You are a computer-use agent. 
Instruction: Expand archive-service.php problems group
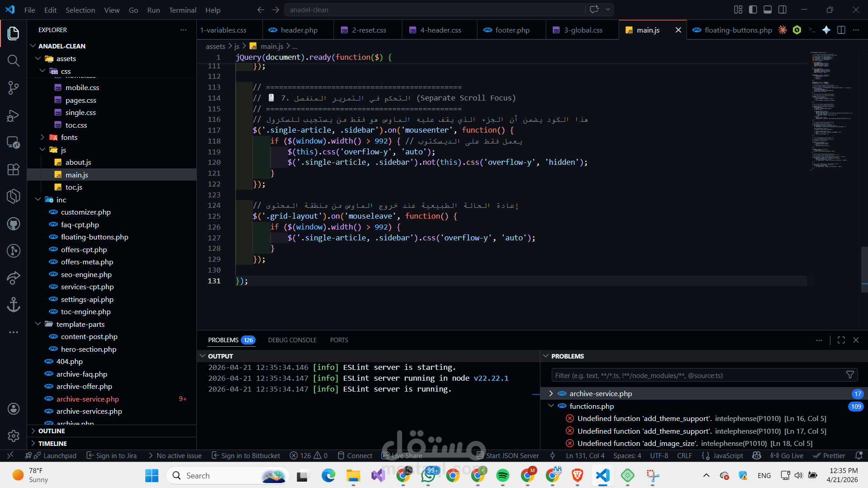click(551, 393)
